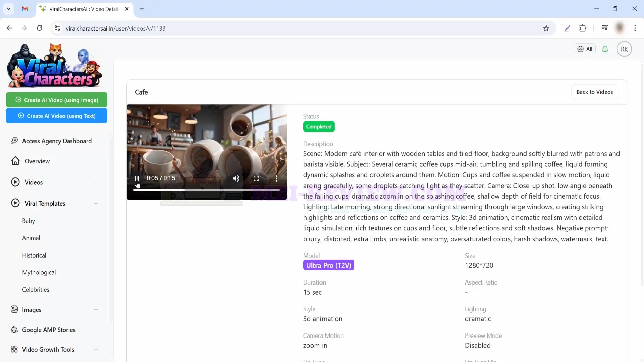
Task: Expand the Videos submenu plus icon
Action: [x=96, y=182]
